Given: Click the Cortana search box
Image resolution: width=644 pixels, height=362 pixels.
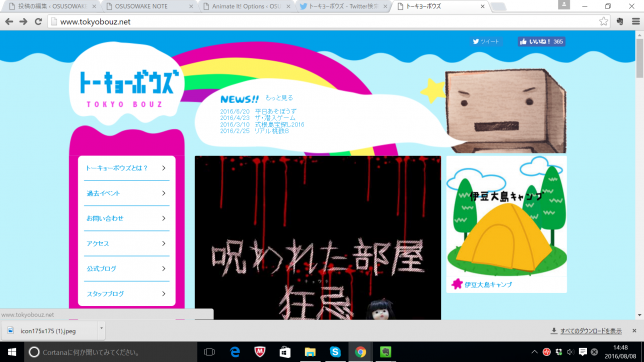Looking at the screenshot, I should tap(110, 352).
